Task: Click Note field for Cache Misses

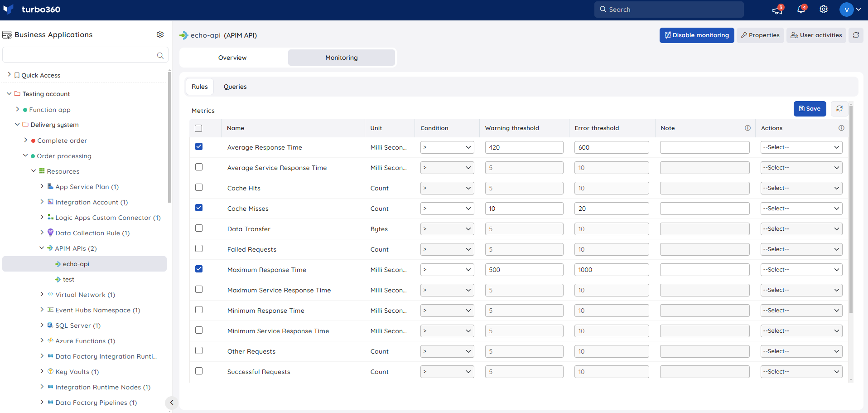Action: pos(705,209)
